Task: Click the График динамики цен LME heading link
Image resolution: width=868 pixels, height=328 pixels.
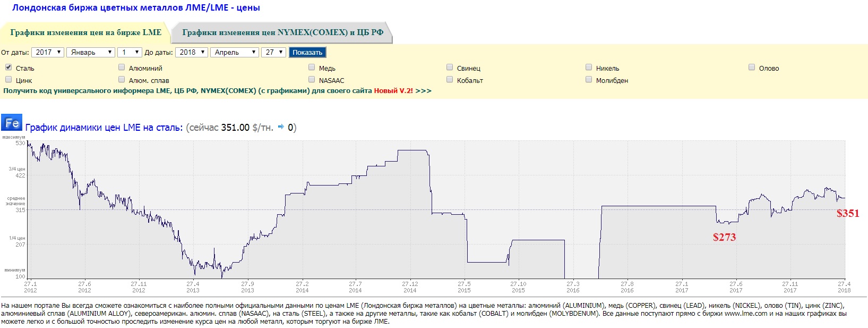Action: tap(104, 128)
